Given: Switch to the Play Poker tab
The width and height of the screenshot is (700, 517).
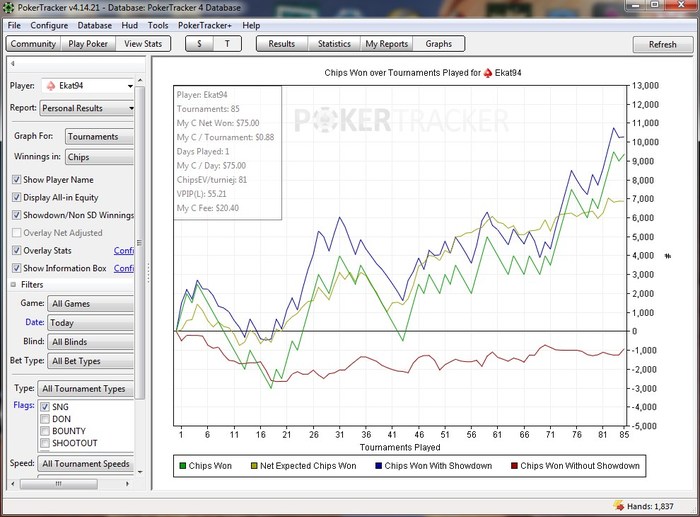Looking at the screenshot, I should click(x=88, y=44).
